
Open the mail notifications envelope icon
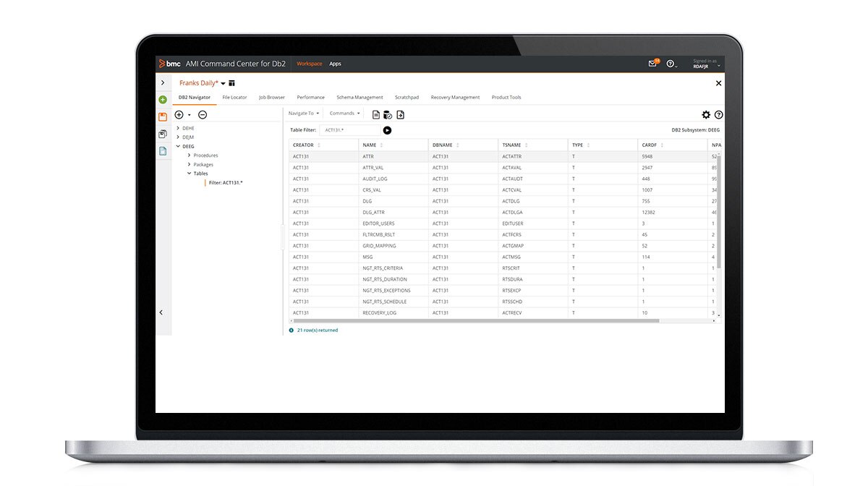click(x=652, y=64)
